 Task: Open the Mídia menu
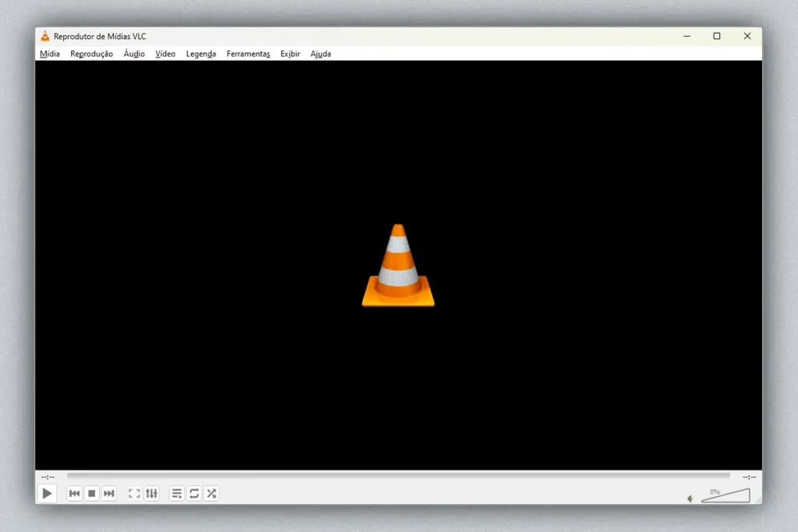(50, 54)
